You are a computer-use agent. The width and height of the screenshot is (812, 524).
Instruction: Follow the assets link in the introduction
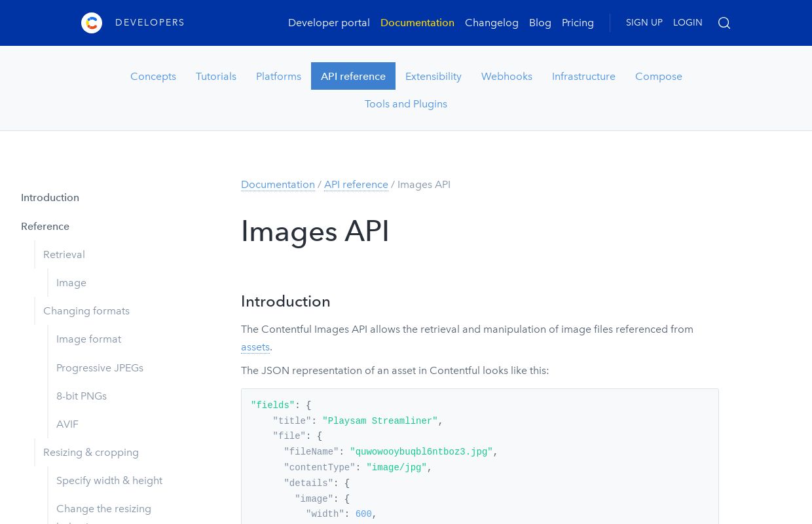click(x=255, y=347)
